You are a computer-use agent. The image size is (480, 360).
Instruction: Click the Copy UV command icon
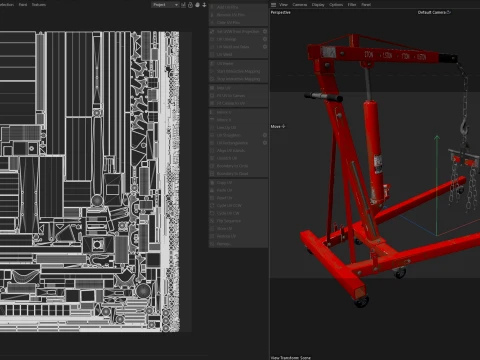pyautogui.click(x=212, y=182)
